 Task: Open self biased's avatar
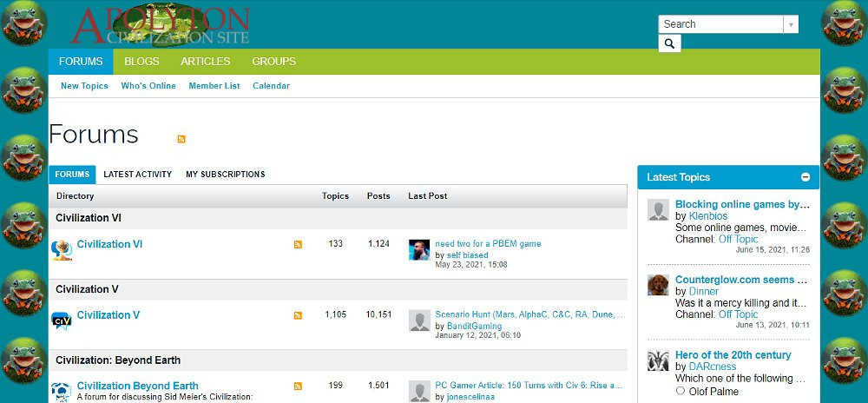[x=419, y=249]
